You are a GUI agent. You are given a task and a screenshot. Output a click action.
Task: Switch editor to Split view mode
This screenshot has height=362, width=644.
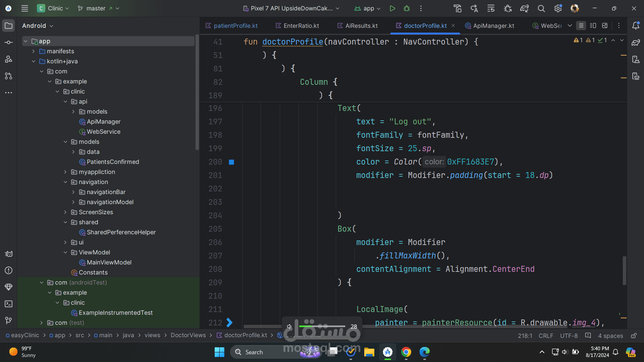point(593,26)
